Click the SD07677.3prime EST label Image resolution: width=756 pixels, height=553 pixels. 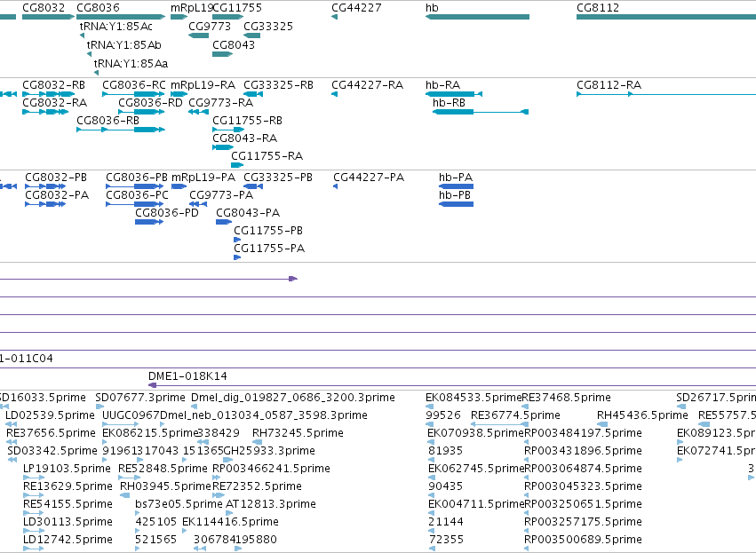click(140, 398)
